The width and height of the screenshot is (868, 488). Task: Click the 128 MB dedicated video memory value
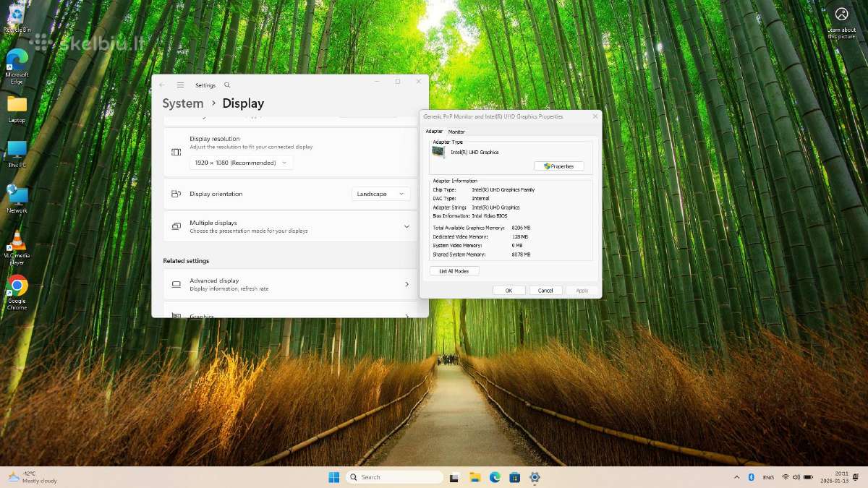(519, 236)
